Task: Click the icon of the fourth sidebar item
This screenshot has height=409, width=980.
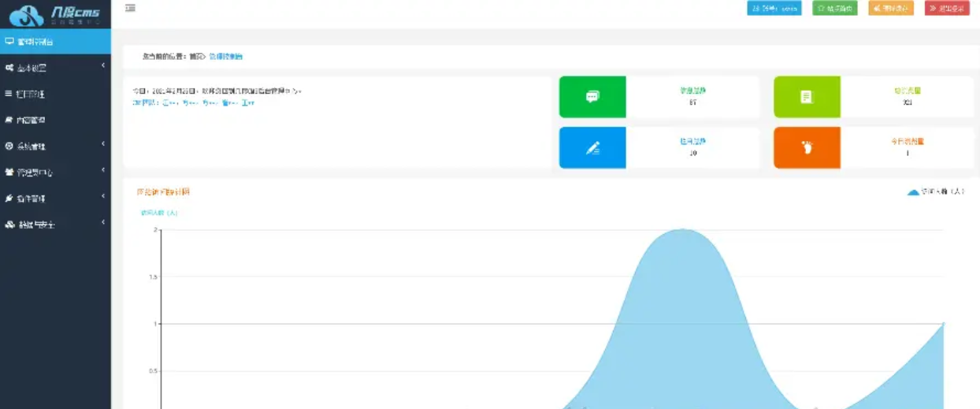Action: [x=9, y=120]
